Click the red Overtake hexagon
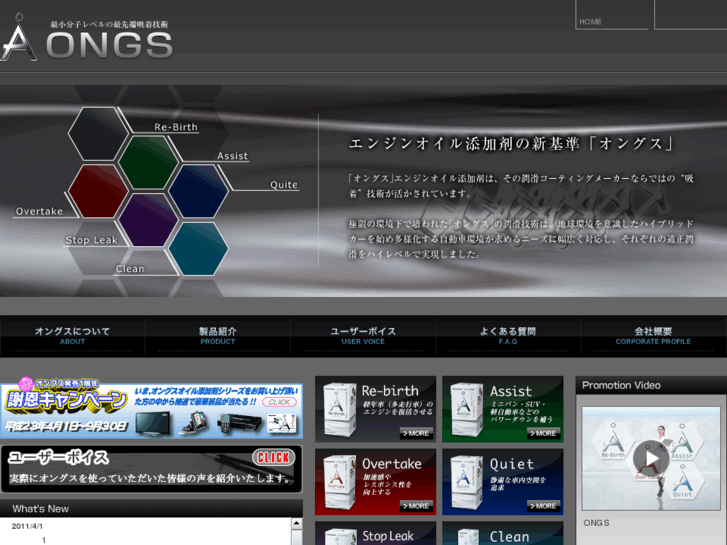Viewport: 727px width, 545px height. [x=98, y=191]
